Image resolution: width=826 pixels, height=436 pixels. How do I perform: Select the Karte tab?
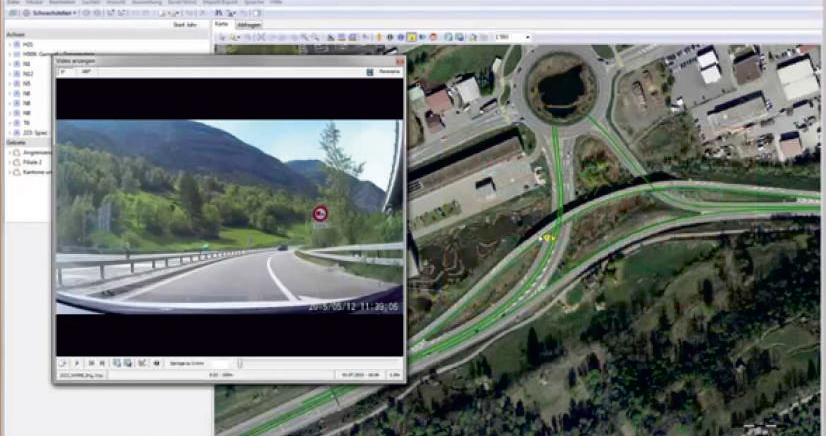click(223, 23)
